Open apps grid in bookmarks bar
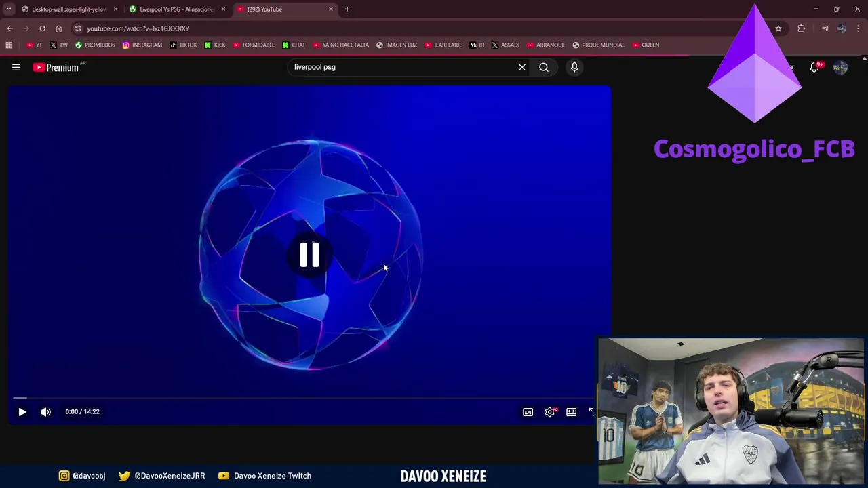Viewport: 868px width, 488px height. tap(9, 45)
